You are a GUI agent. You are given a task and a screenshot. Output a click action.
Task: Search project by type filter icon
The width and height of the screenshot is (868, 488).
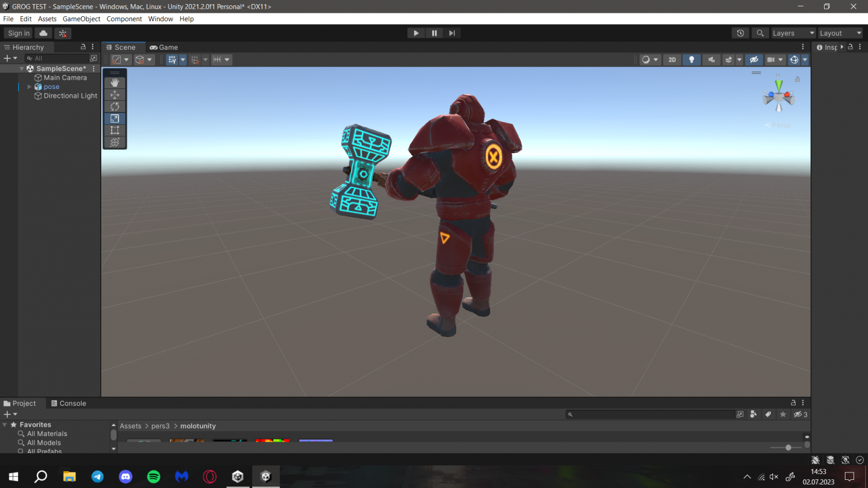tap(753, 414)
